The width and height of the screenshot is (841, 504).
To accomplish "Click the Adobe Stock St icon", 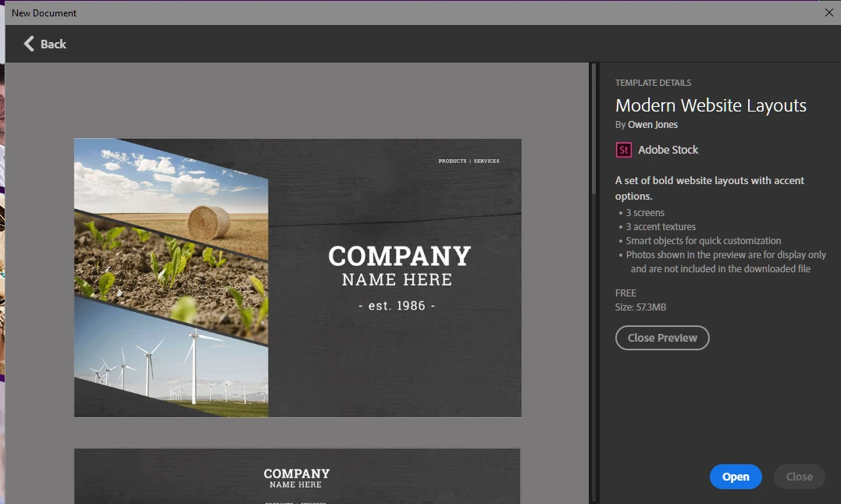I will coord(623,150).
